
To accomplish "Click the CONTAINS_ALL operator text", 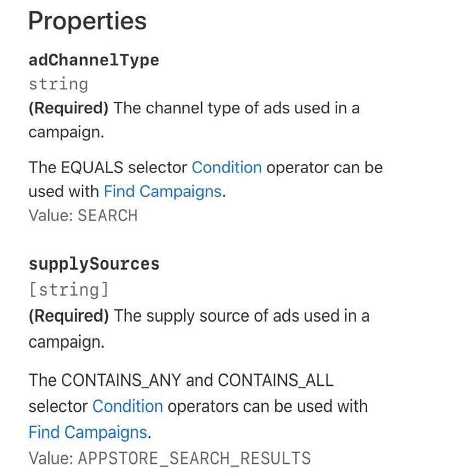I will 276,380.
